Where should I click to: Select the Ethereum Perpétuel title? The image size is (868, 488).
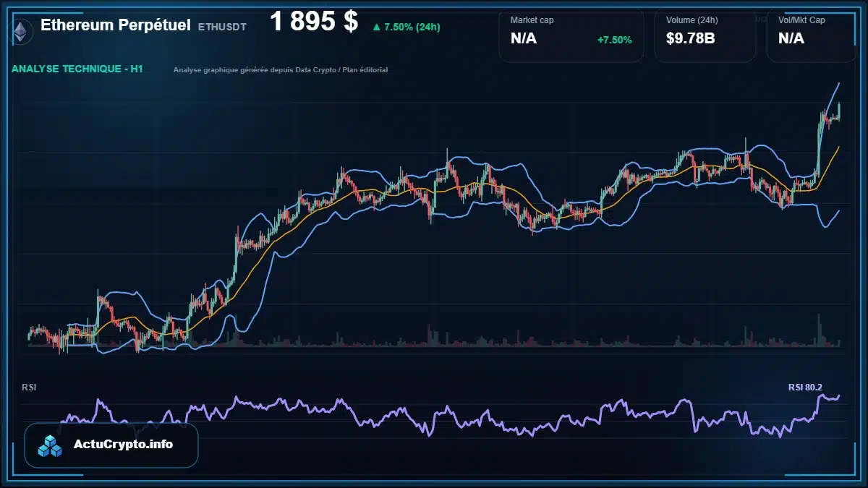tap(116, 25)
